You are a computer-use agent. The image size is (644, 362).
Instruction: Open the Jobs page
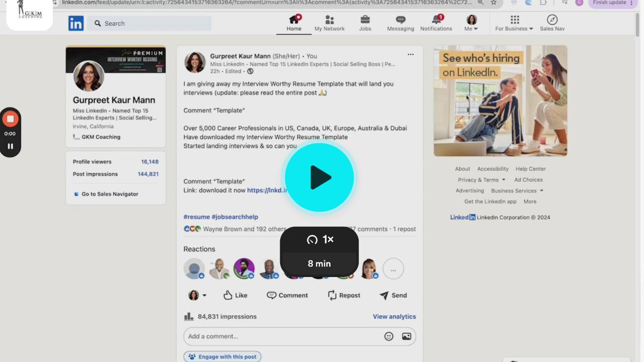365,23
